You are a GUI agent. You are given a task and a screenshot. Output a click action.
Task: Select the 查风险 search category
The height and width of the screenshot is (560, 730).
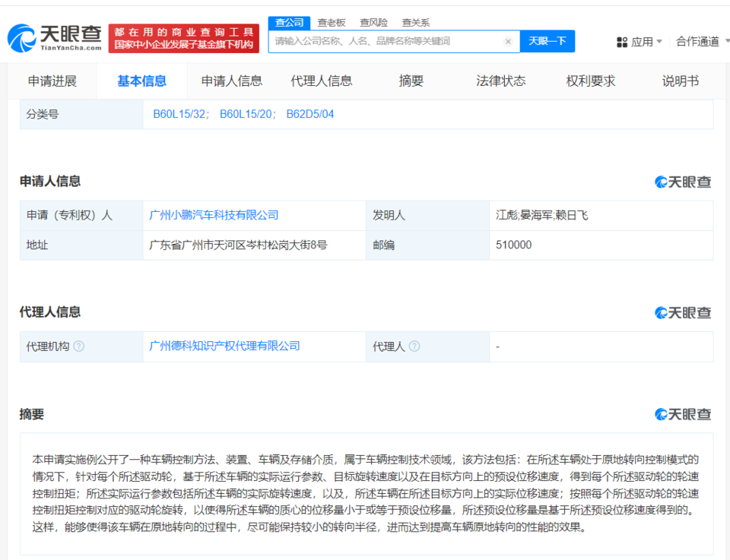pos(373,23)
